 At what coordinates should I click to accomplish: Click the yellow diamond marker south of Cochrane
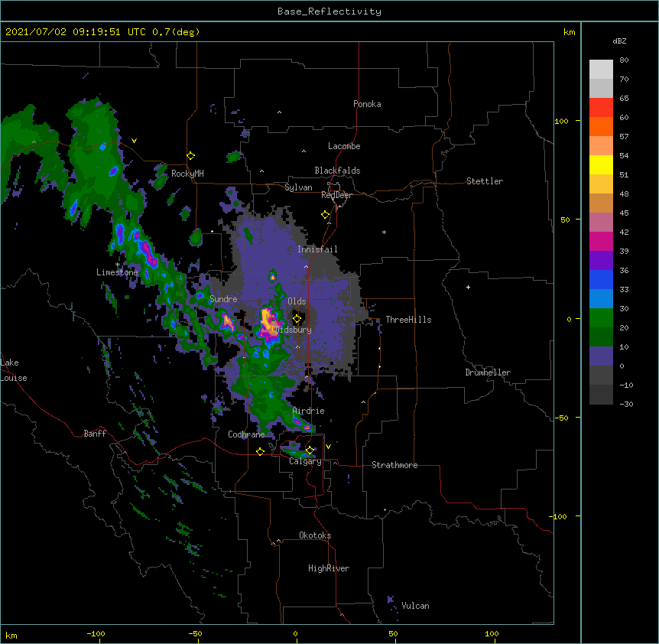[260, 451]
